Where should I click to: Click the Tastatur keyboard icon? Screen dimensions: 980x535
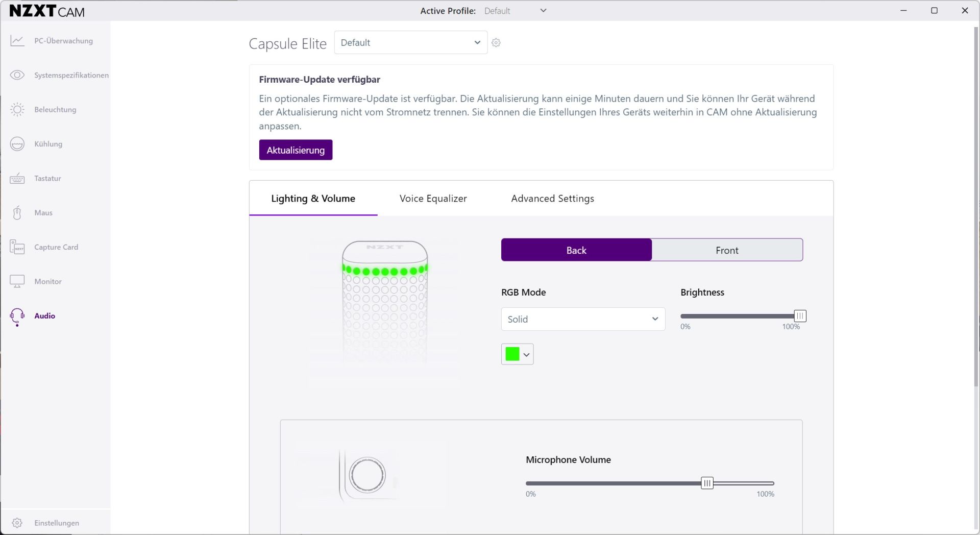click(x=17, y=178)
